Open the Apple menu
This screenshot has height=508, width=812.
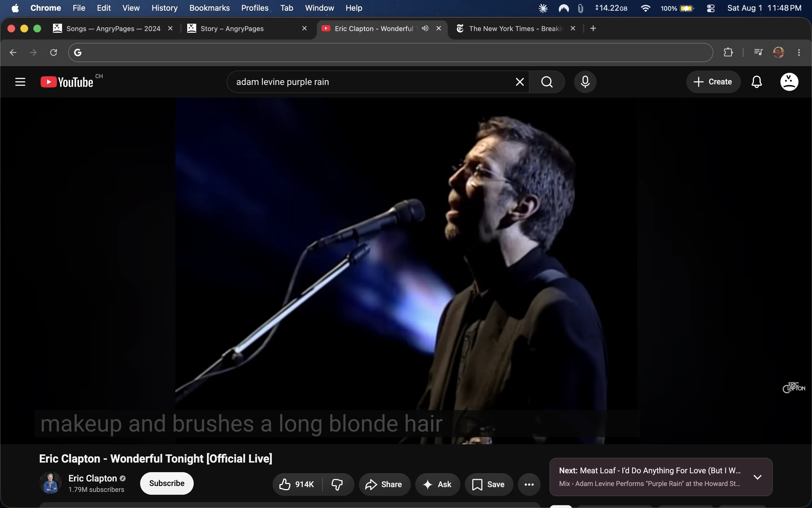pyautogui.click(x=15, y=8)
